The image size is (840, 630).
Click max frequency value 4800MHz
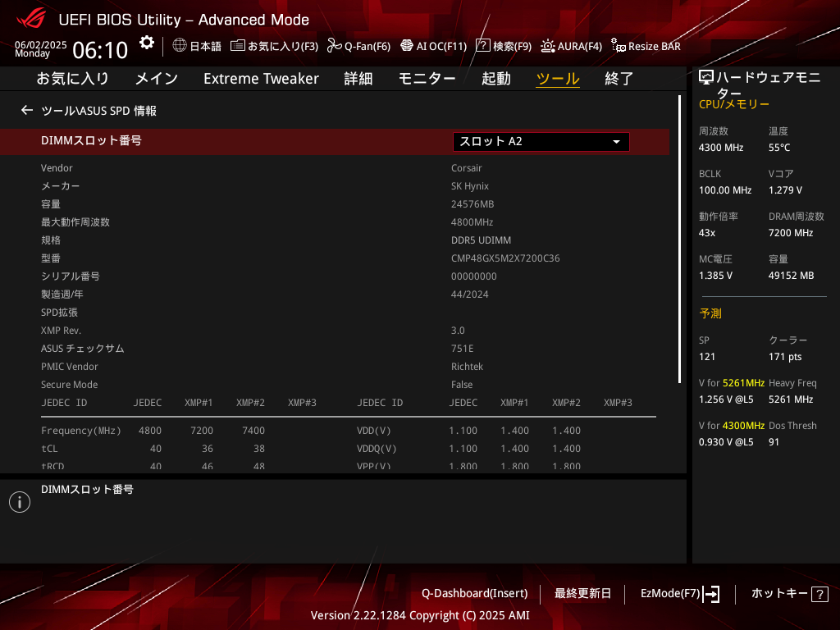tap(472, 222)
